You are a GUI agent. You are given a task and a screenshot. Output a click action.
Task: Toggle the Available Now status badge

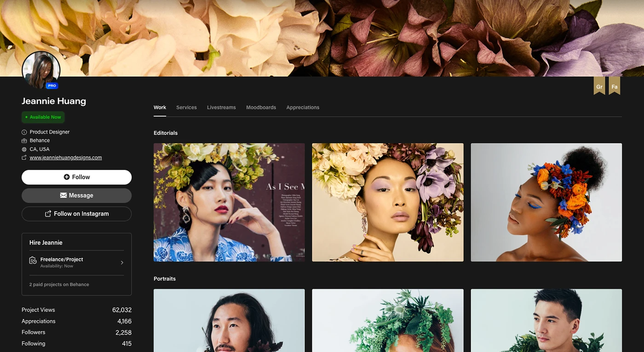(43, 117)
